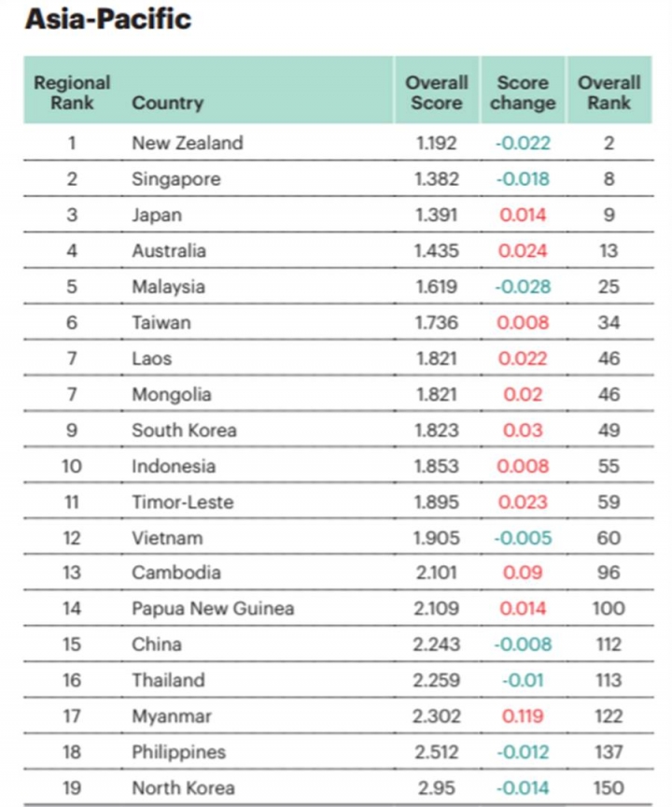Click Cambodia's score change 0.09

pos(523,573)
